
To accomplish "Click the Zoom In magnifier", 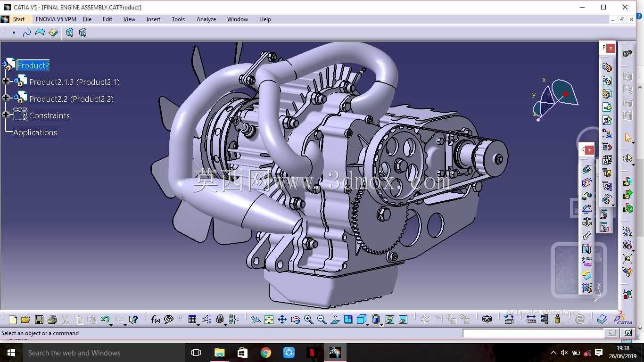I will tap(308, 320).
